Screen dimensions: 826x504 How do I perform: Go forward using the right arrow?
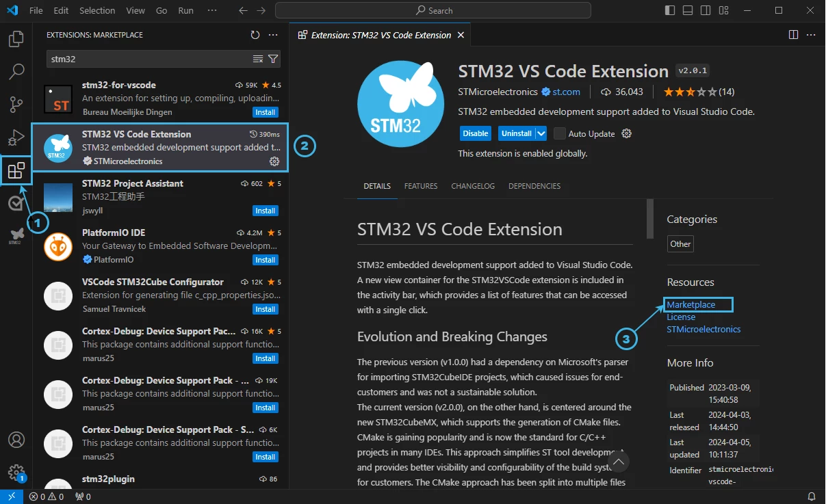[x=261, y=10]
